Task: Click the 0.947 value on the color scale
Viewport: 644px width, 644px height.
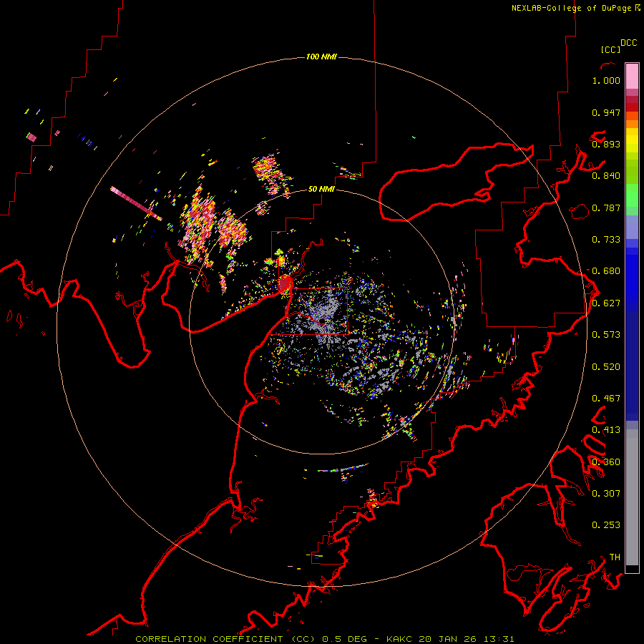Action: (606, 112)
